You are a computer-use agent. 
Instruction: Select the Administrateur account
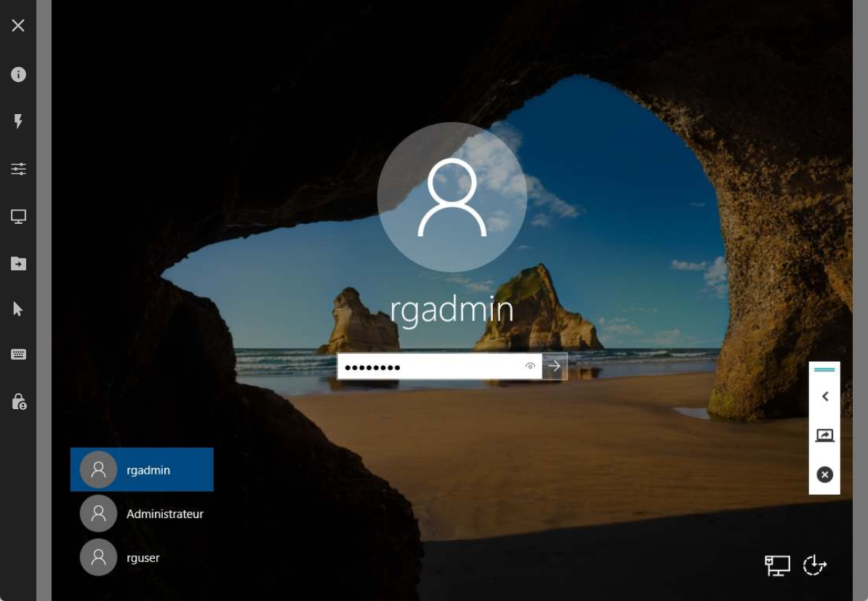point(142,513)
